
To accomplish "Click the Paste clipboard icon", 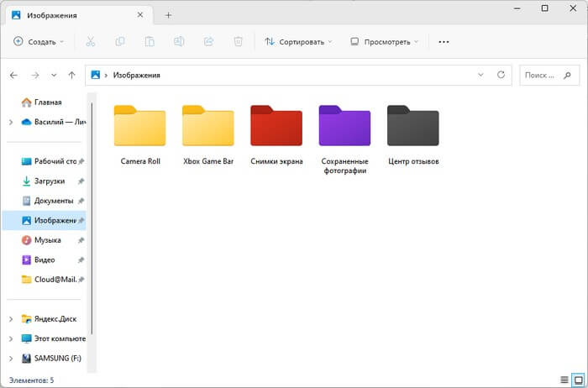I will [x=150, y=41].
